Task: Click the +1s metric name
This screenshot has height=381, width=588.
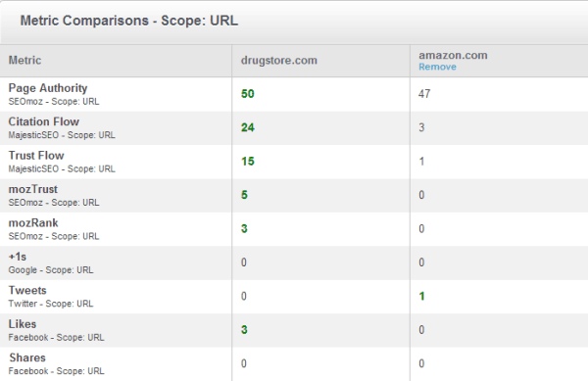Action: point(18,257)
